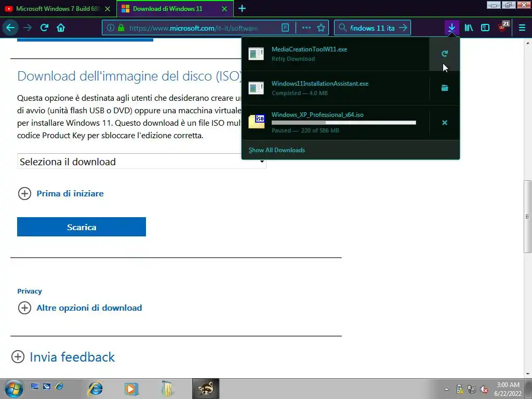Open the browser home page

coord(61,28)
